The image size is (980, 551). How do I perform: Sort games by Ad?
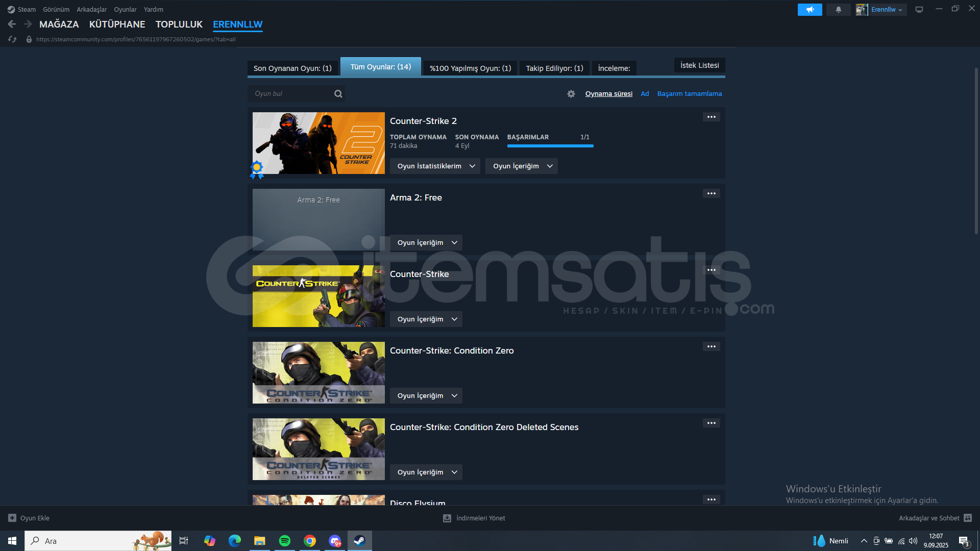[x=645, y=94]
